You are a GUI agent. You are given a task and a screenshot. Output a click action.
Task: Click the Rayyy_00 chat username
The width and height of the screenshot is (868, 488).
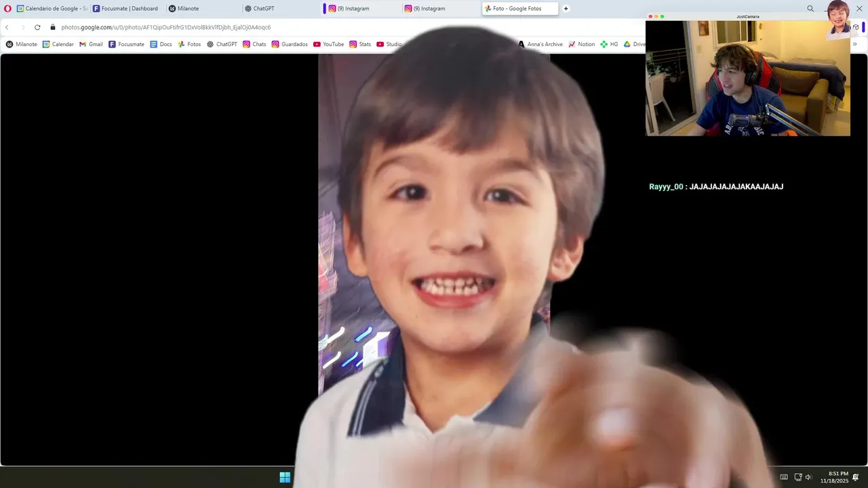(x=666, y=186)
